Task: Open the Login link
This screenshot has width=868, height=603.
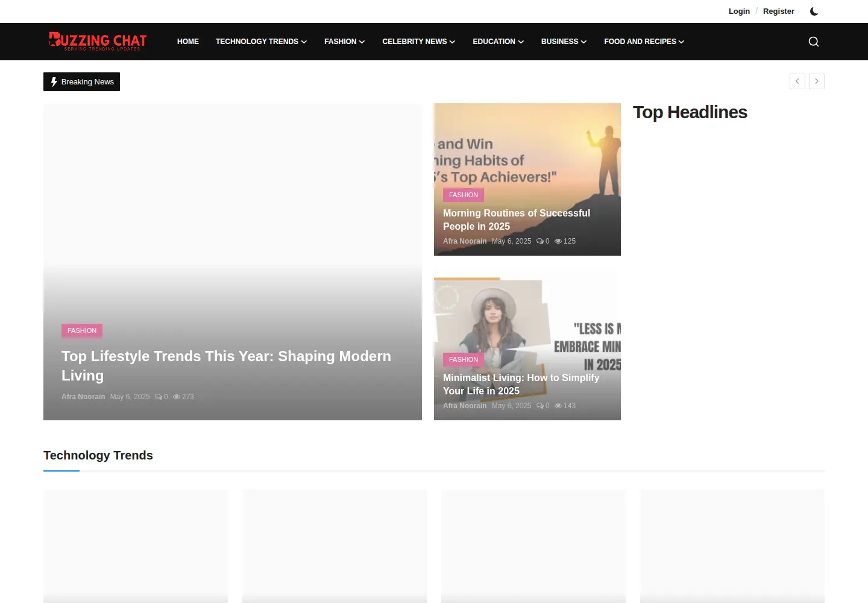Action: [x=739, y=11]
